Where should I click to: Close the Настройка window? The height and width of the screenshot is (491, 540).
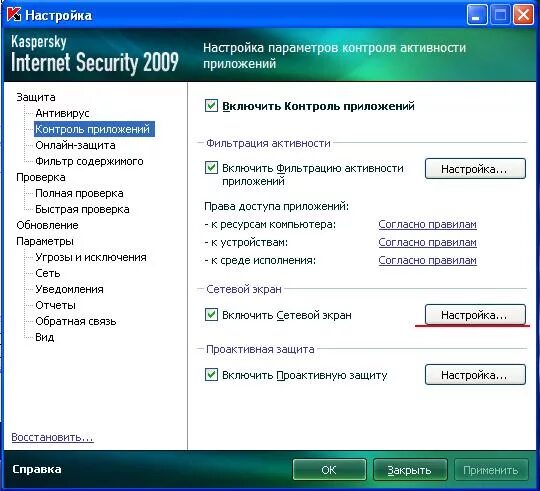tap(523, 15)
